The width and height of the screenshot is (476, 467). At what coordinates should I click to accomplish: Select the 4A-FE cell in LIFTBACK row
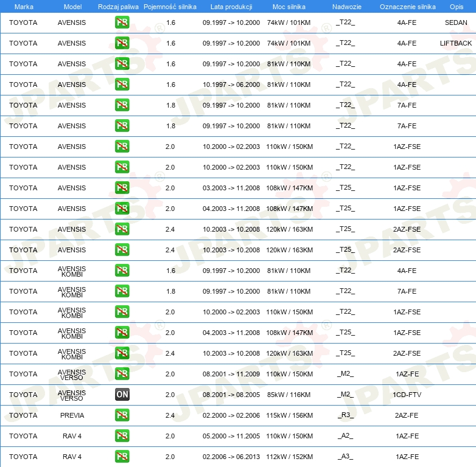(x=407, y=43)
